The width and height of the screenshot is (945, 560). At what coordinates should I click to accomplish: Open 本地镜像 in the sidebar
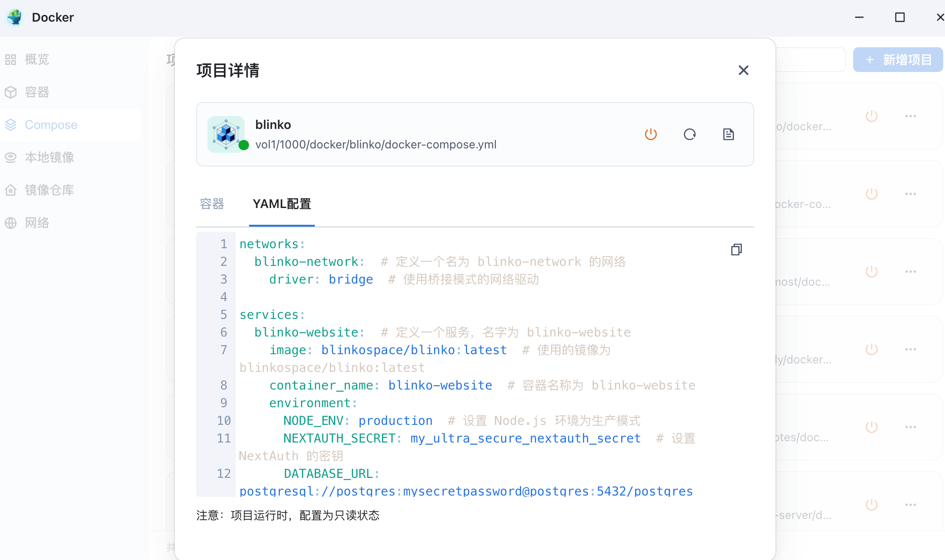[71, 157]
